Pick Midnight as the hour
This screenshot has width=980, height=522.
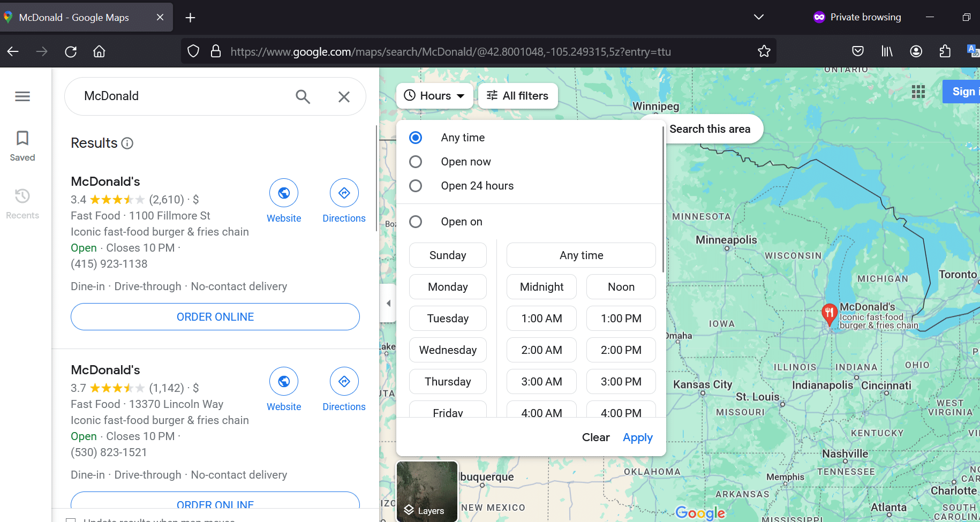[x=541, y=287]
